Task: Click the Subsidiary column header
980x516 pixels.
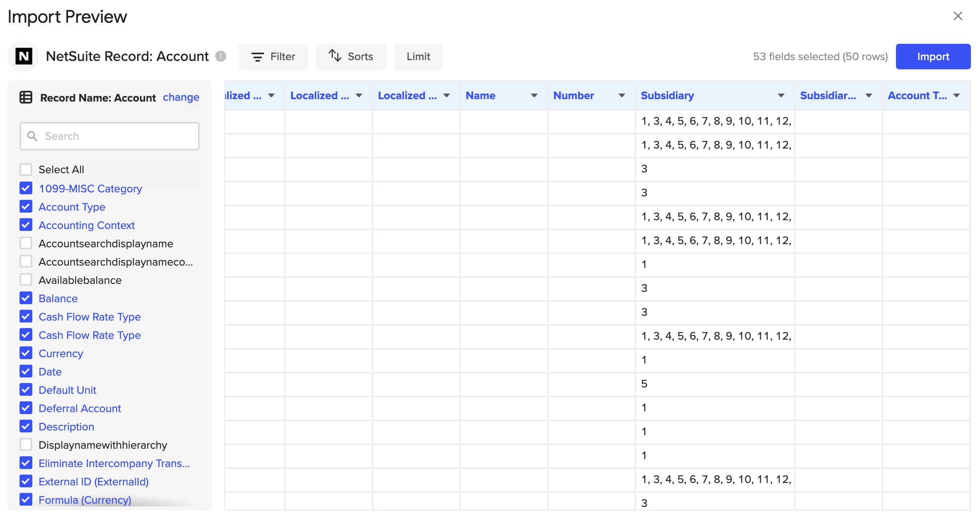Action: (x=715, y=96)
